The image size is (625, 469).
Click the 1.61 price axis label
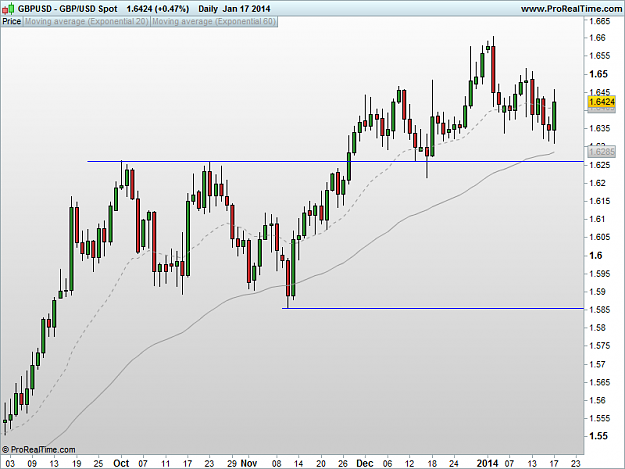pos(597,219)
